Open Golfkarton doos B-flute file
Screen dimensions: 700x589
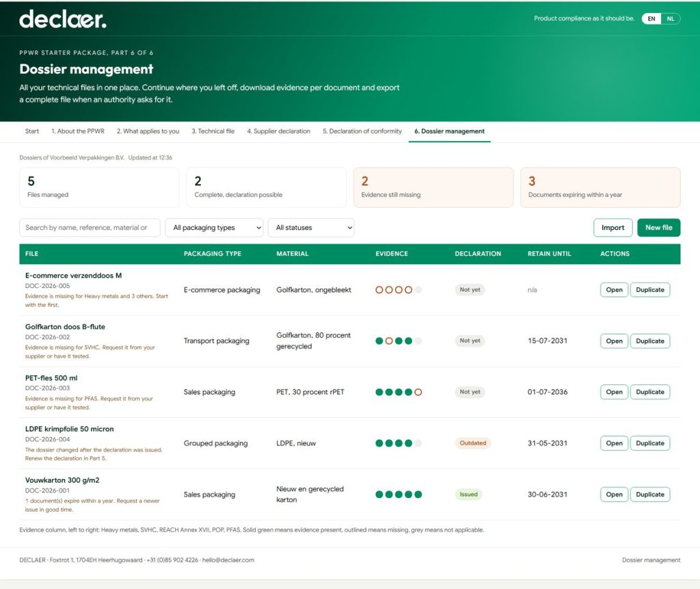click(614, 341)
